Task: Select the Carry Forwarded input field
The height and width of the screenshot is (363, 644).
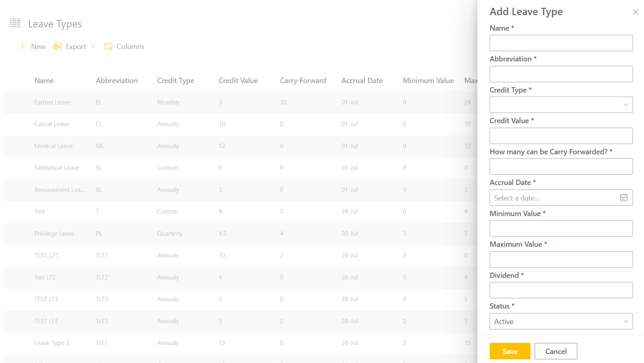Action: tap(561, 167)
